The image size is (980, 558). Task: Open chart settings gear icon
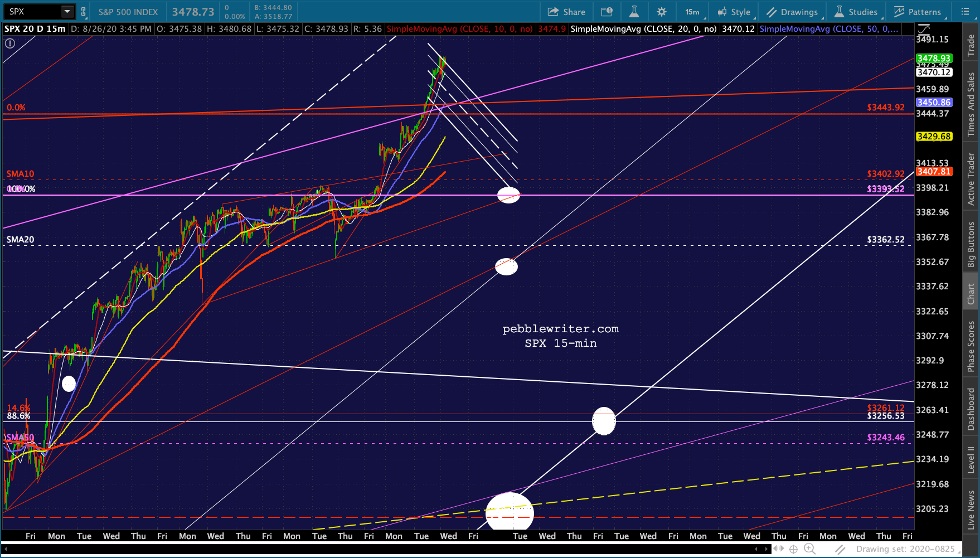[662, 12]
